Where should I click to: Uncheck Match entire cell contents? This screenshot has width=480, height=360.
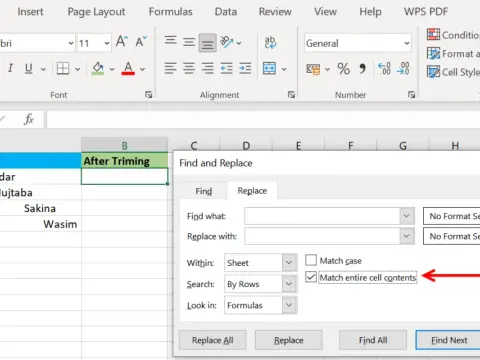pos(311,277)
